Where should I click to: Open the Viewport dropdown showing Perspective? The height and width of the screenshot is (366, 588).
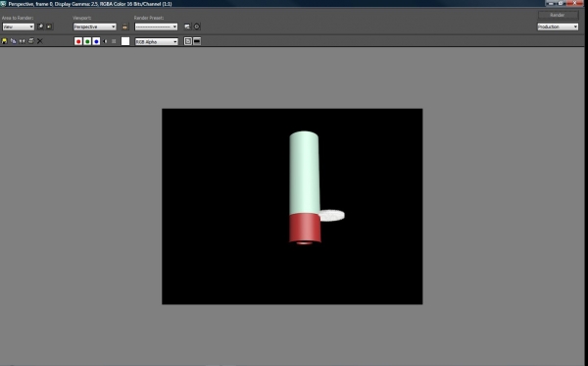[x=94, y=26]
